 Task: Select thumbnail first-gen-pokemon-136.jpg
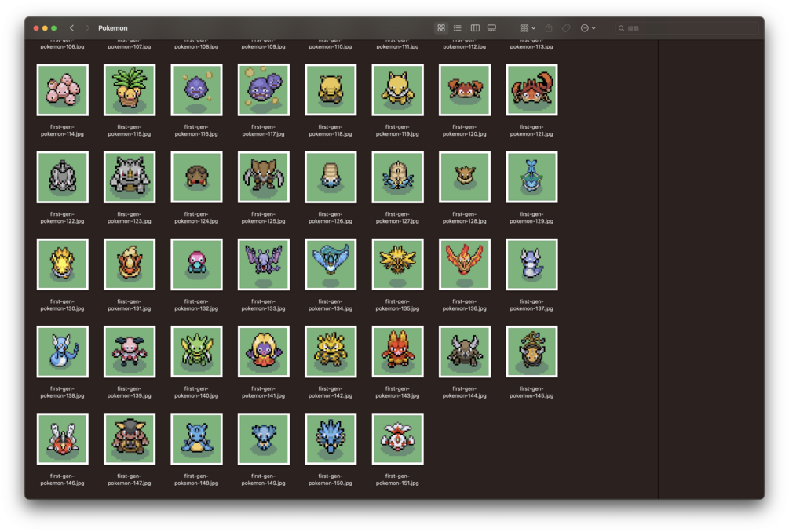[x=465, y=264]
